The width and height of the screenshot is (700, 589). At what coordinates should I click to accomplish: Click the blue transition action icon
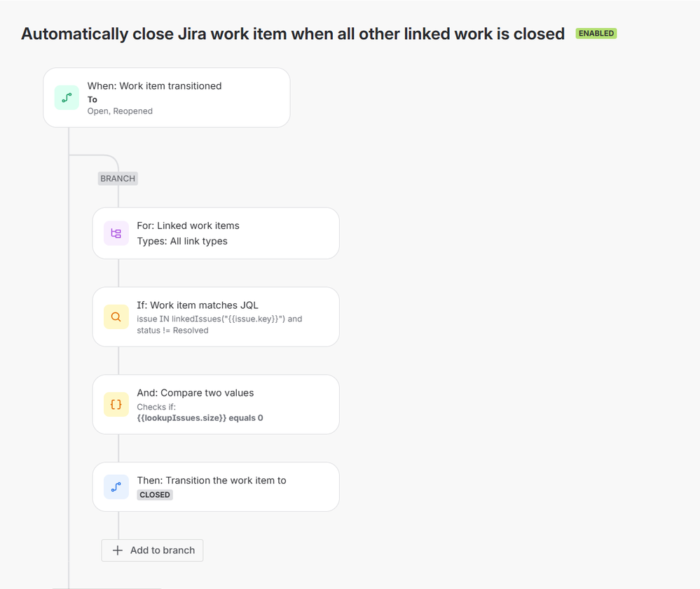116,487
